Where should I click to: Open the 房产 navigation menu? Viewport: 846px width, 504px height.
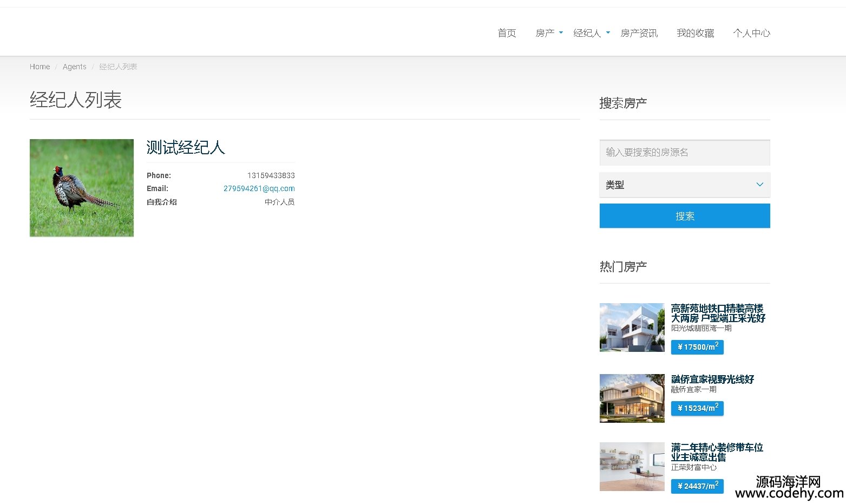545,33
